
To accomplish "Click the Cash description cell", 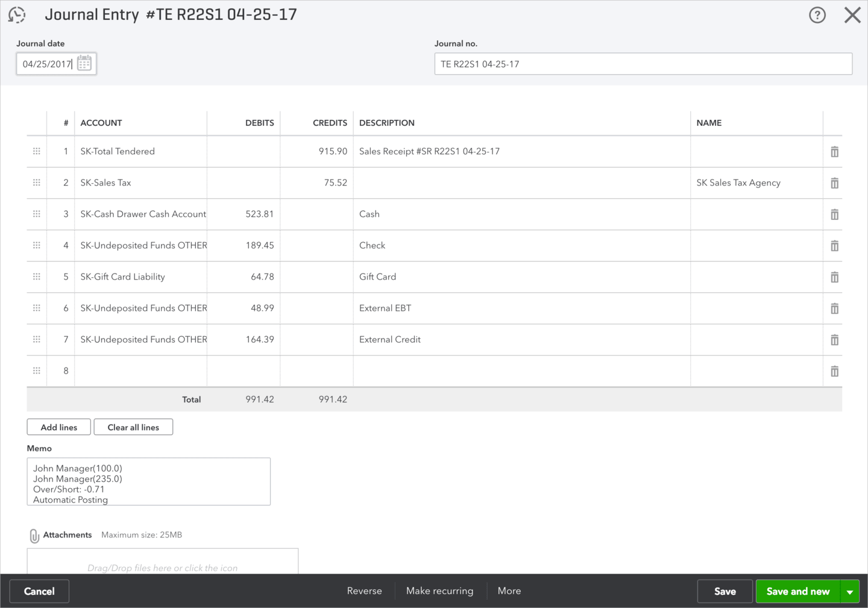I will tap(522, 214).
